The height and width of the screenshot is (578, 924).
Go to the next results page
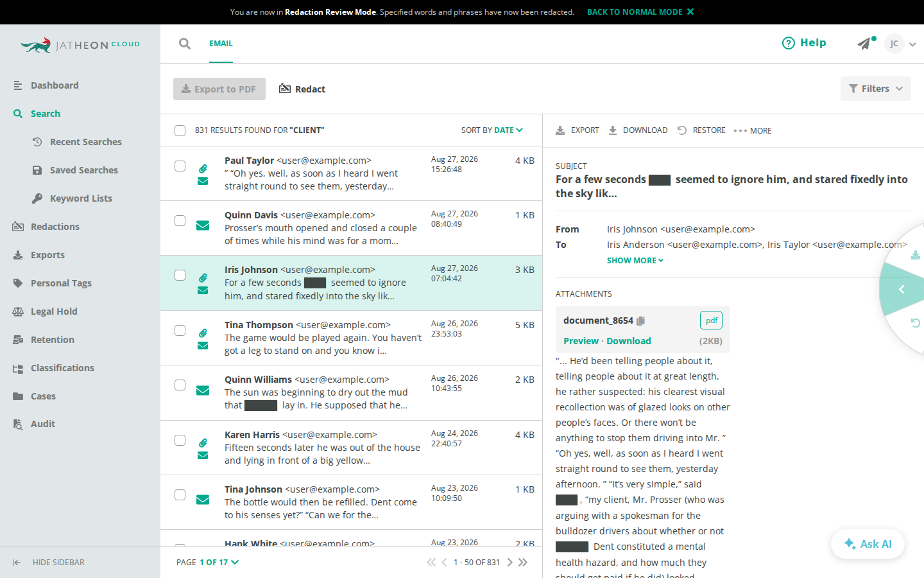coord(510,562)
